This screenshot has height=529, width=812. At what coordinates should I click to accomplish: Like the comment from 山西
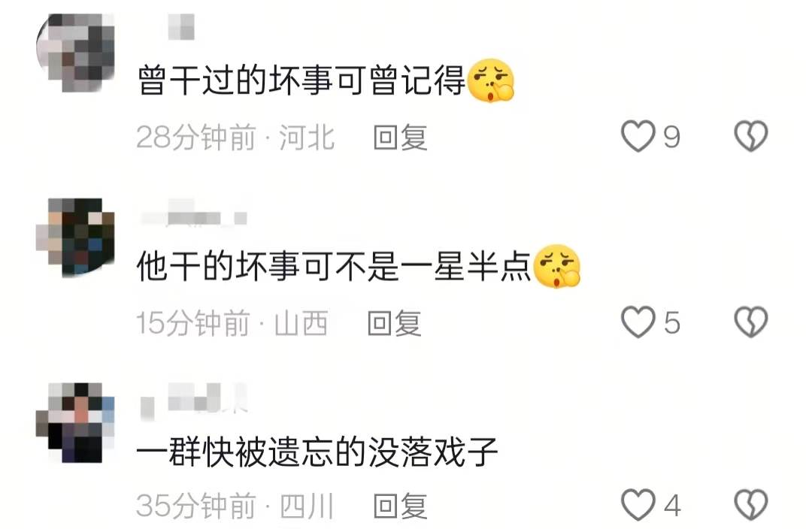(638, 322)
